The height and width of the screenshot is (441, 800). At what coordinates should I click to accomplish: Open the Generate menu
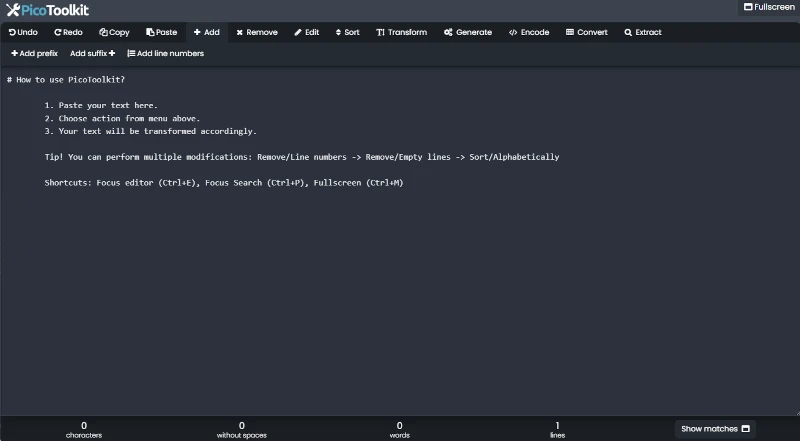click(468, 32)
